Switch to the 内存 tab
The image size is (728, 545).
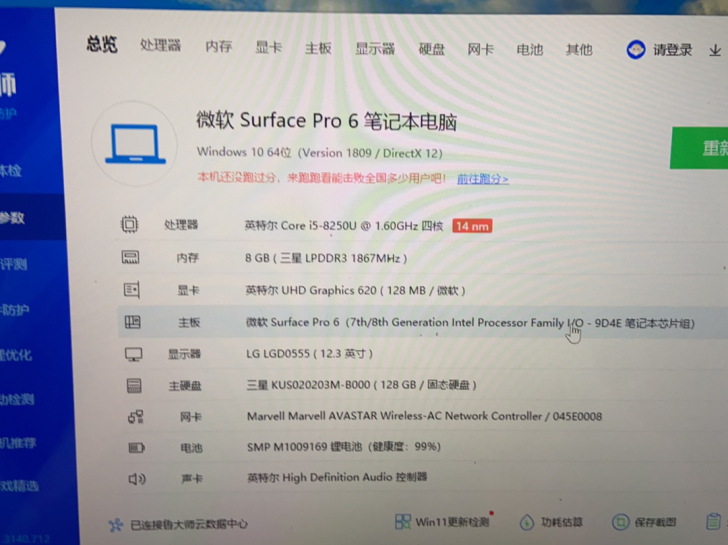(219, 46)
